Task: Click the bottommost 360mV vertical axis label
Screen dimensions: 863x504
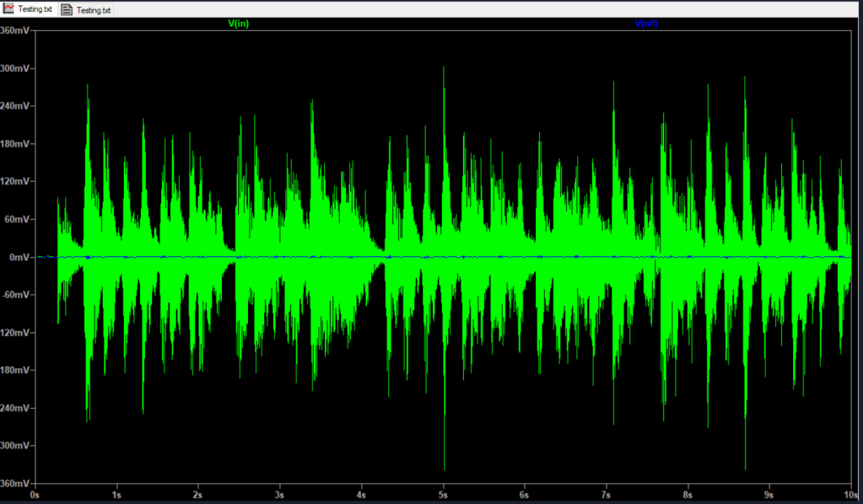Action: point(17,484)
